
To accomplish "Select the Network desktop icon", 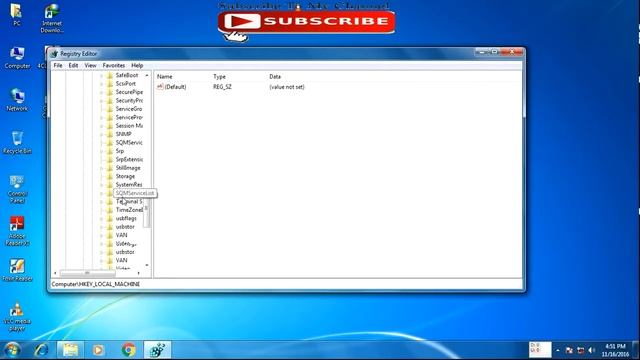I will click(17, 100).
